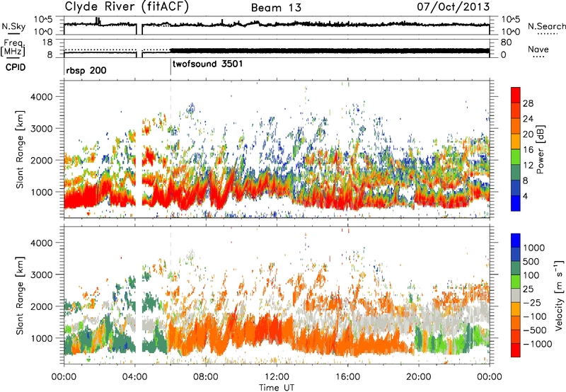Click the "Velocity [m s-1]" colorbar title
This screenshot has height=392, width=566.
click(559, 295)
